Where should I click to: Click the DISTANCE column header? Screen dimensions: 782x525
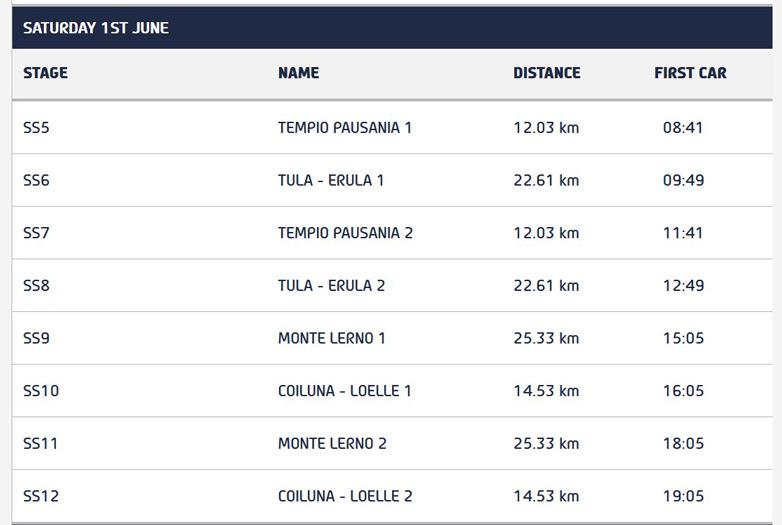pyautogui.click(x=546, y=73)
